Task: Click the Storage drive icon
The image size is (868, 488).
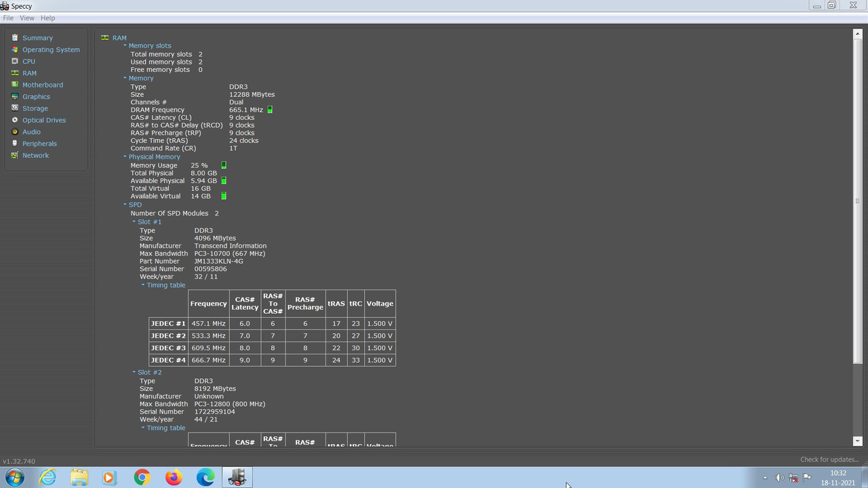Action: 15,108
